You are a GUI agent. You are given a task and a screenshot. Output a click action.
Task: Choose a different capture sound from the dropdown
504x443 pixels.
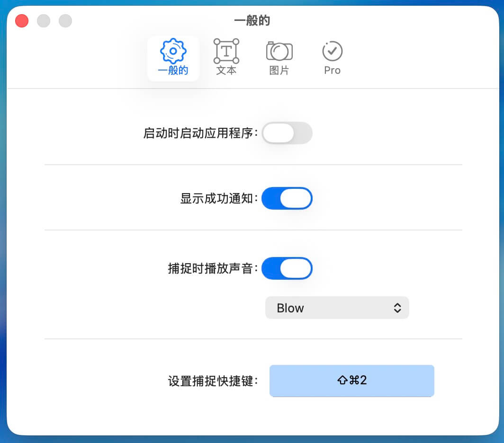(x=337, y=308)
